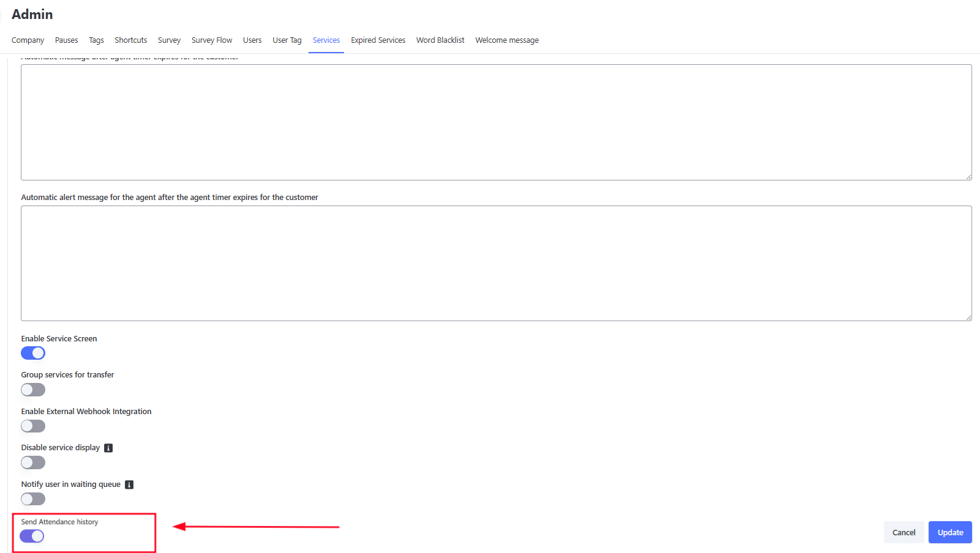Select the Services tab
The image size is (980, 553).
(326, 40)
